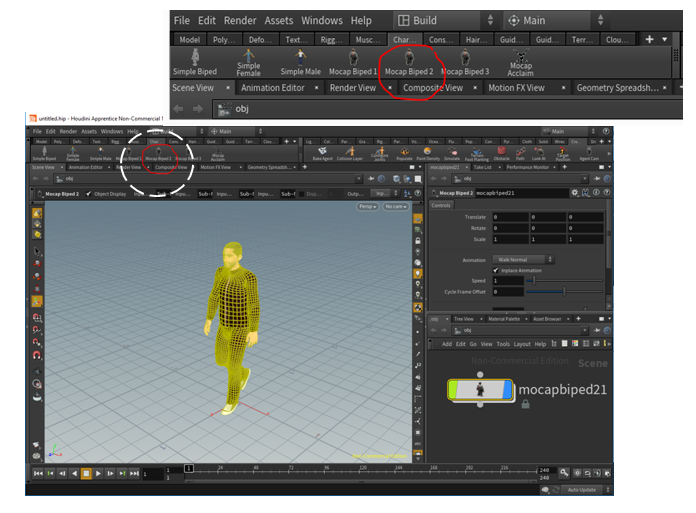Open the parameter gear settings icon

[x=574, y=191]
